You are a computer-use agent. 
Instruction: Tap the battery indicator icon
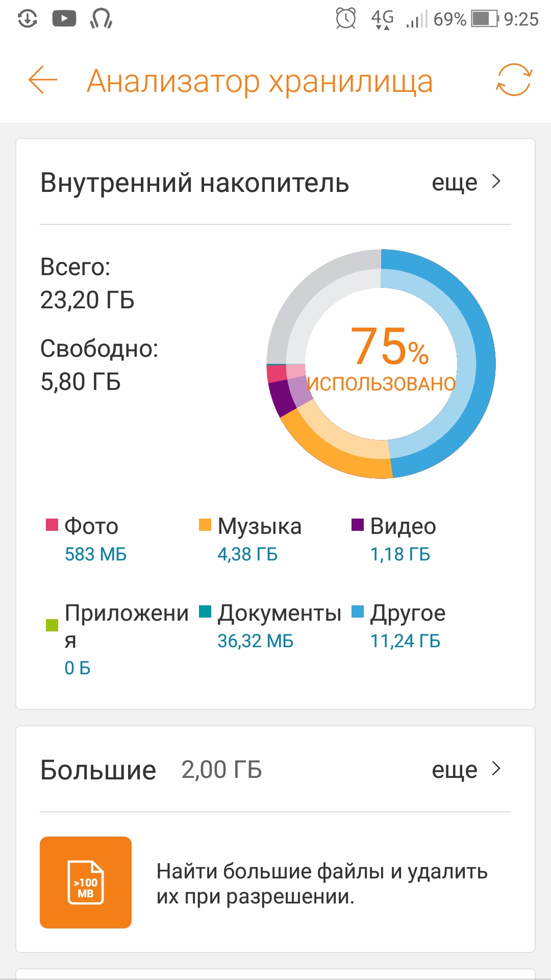(x=485, y=19)
